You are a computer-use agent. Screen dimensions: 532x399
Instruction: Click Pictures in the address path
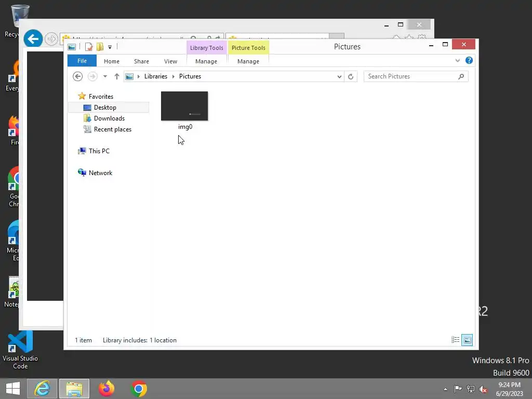click(190, 76)
